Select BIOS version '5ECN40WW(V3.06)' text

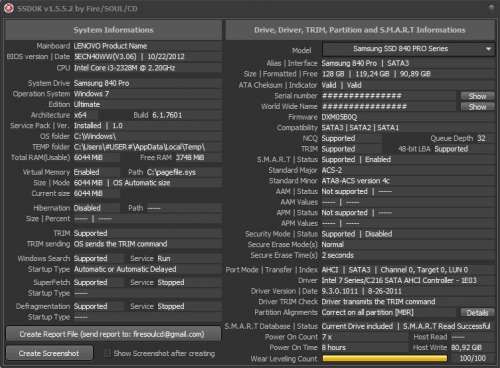[105, 57]
